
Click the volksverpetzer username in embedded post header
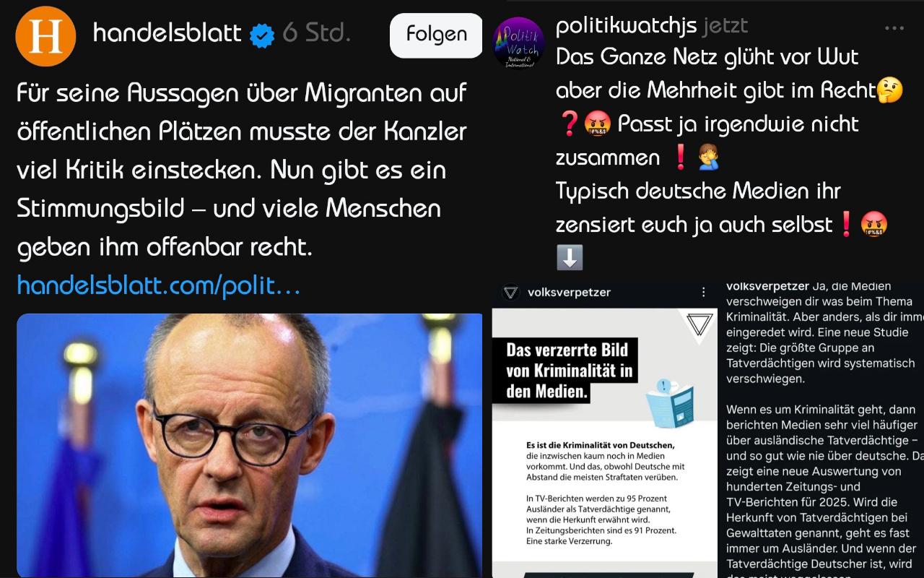coord(569,293)
